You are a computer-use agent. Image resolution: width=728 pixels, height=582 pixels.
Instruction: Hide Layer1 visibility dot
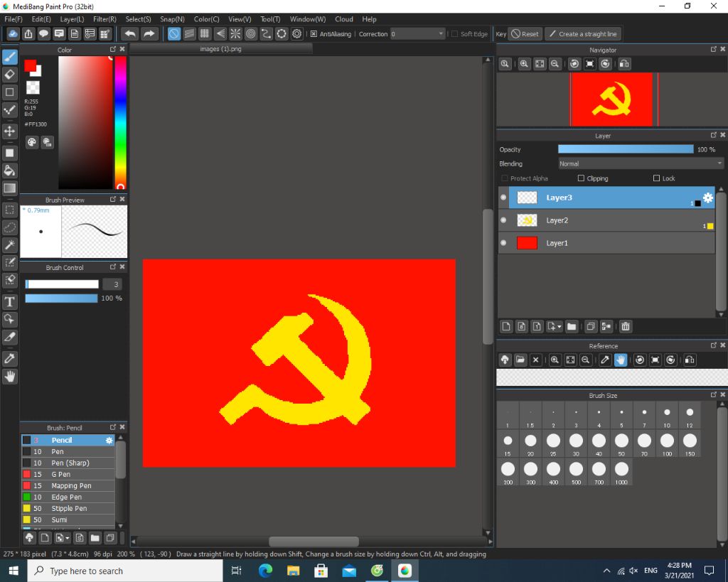point(503,243)
